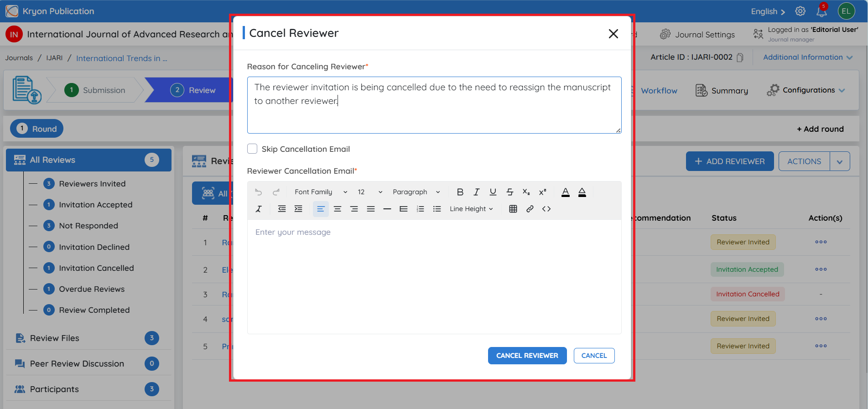Underline text in the email editor

[493, 192]
